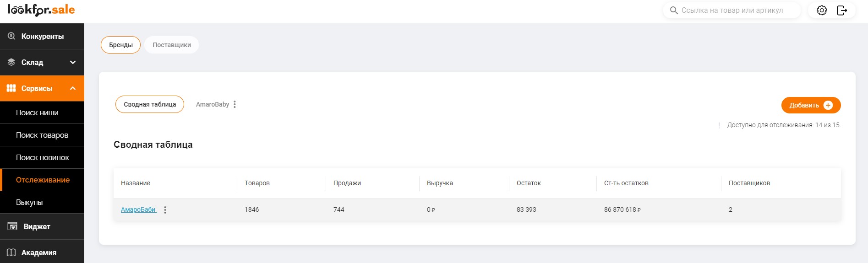
Task: Collapse the Сервисы menu chevron
Action: (x=73, y=88)
